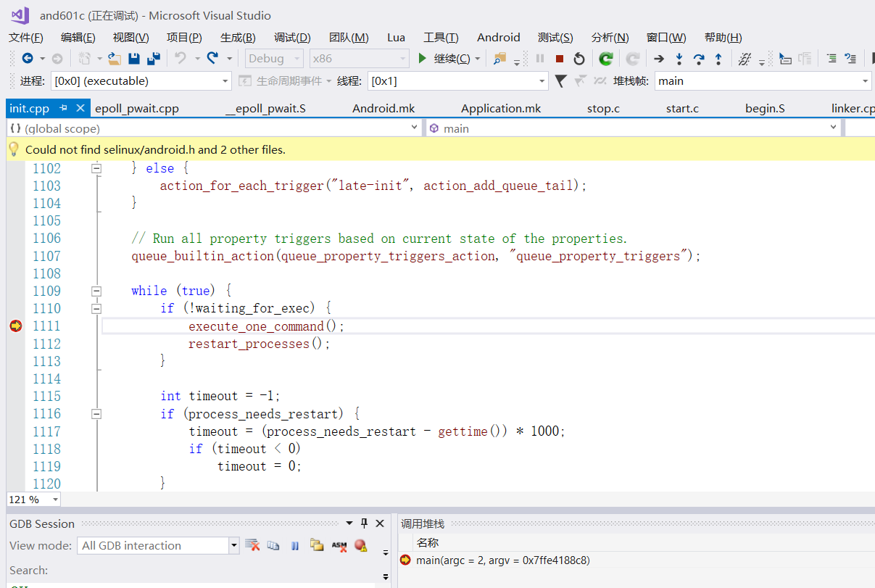
Task: Stop debugging with the red square icon
Action: click(558, 59)
